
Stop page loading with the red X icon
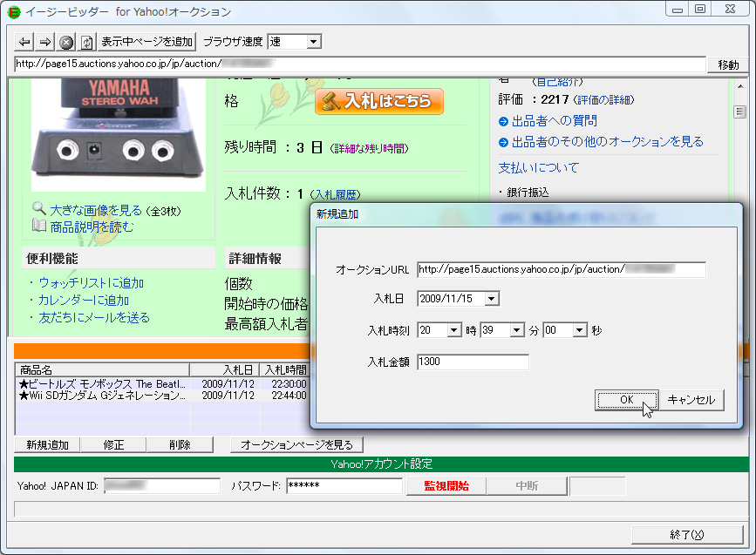coord(66,41)
